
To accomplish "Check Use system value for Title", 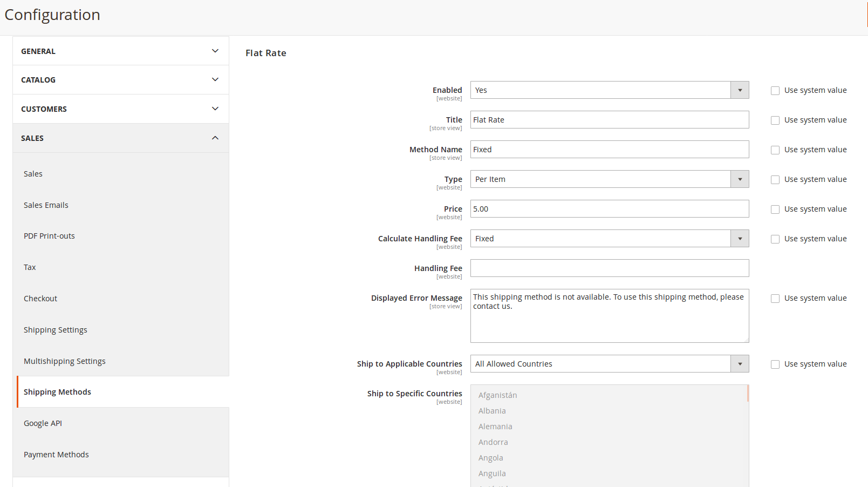I will click(775, 120).
